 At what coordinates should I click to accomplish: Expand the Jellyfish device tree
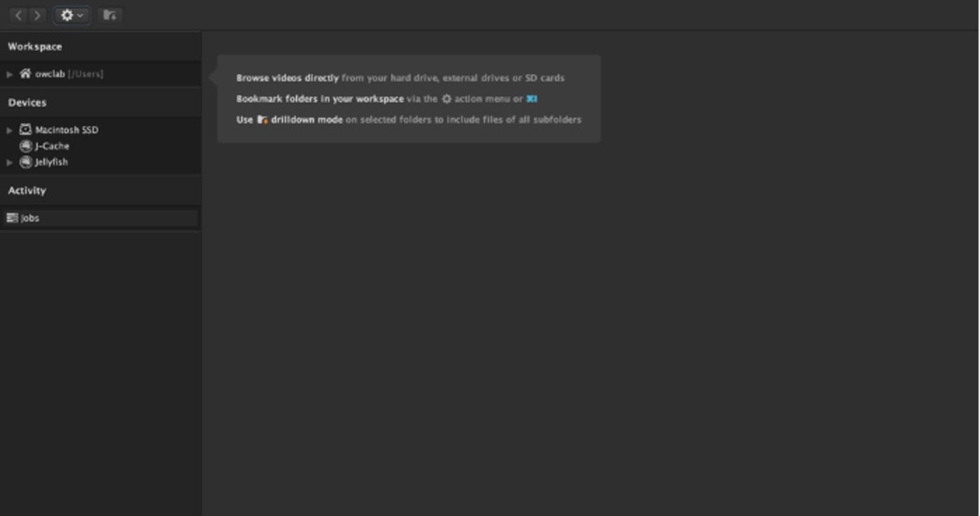[x=10, y=162]
